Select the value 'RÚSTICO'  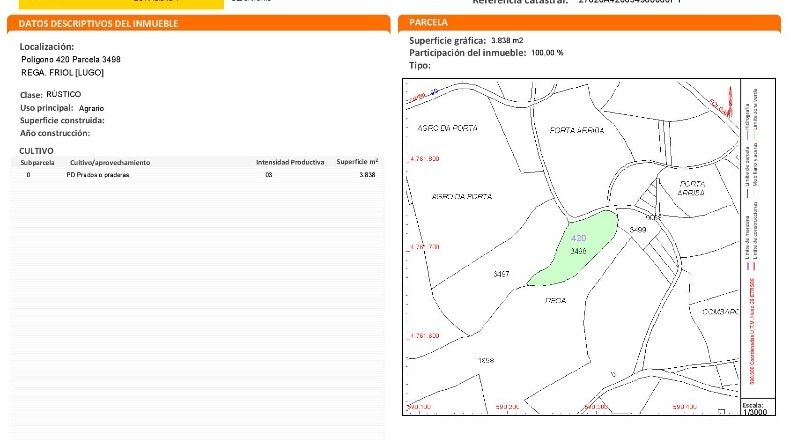pos(63,94)
